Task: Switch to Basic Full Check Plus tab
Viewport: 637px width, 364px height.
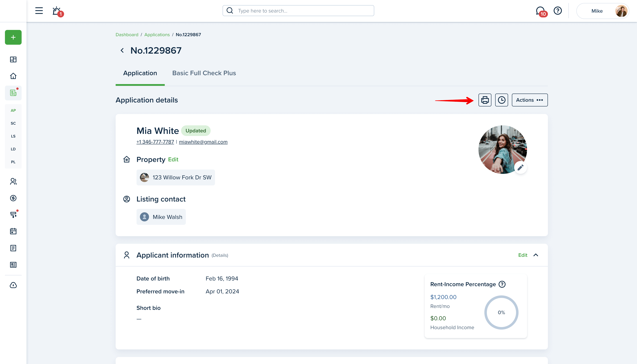Action: 204,73
